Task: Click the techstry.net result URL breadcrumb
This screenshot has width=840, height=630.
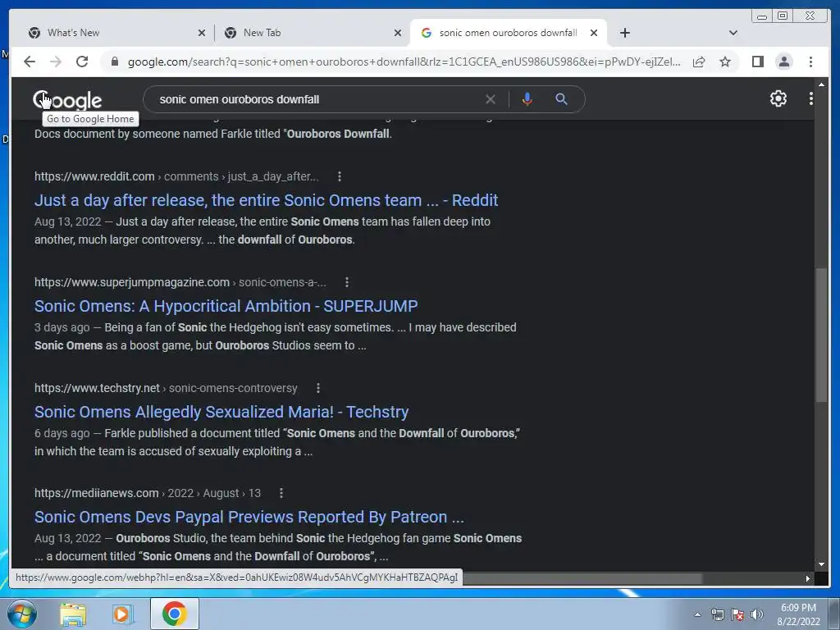Action: coord(166,388)
